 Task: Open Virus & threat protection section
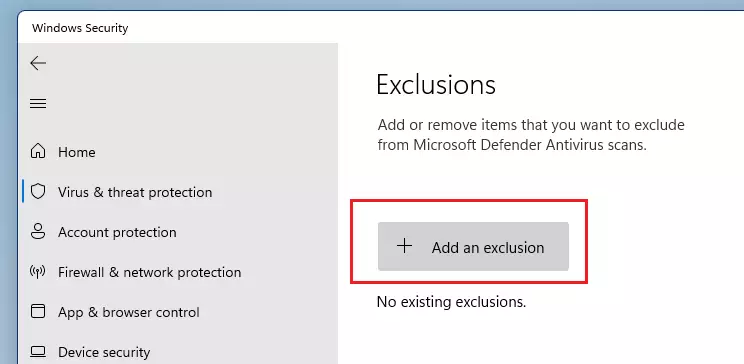click(179, 192)
